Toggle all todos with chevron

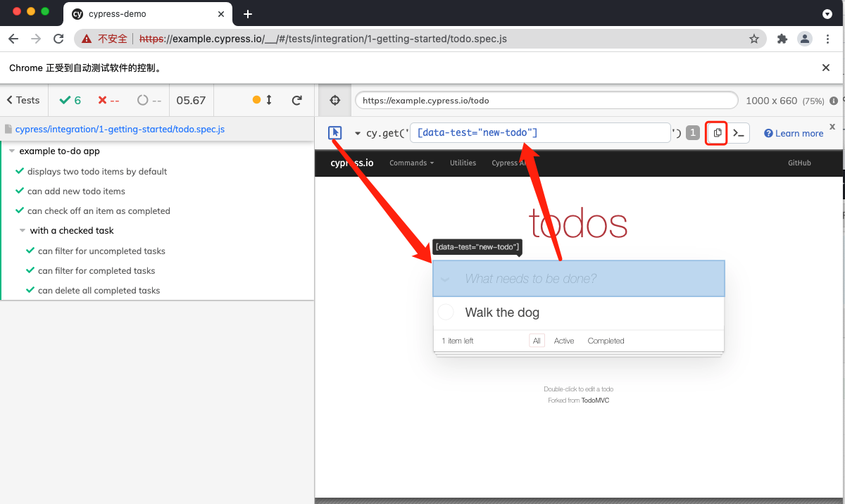click(445, 279)
